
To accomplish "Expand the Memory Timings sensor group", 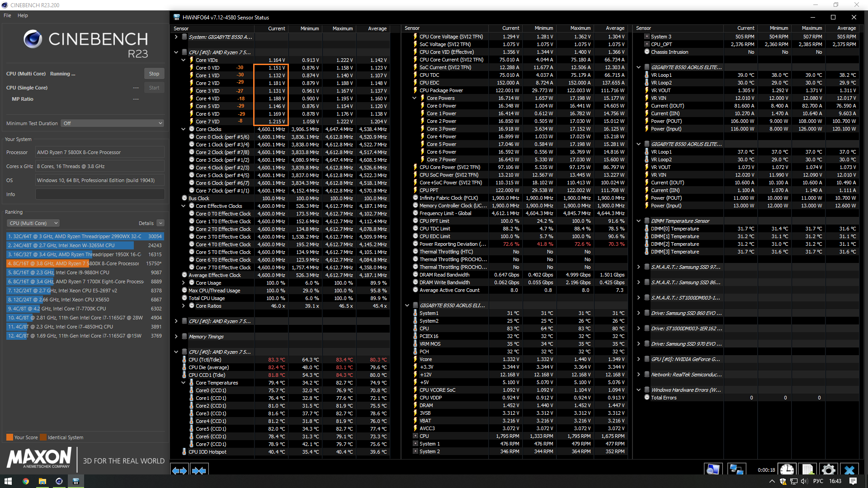I will tap(176, 337).
